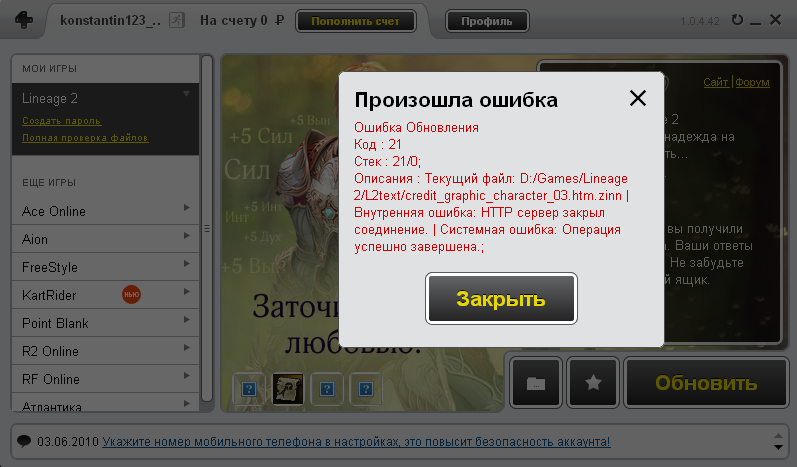Screen dimensions: 797x467
Task: Select the third question-mark banner thumbnail
Action: tap(327, 389)
